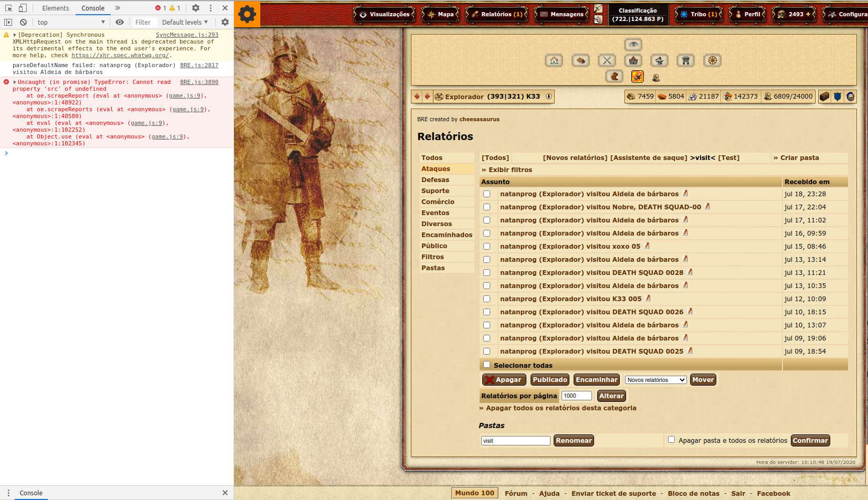Go to previous village red left arrow

(417, 97)
